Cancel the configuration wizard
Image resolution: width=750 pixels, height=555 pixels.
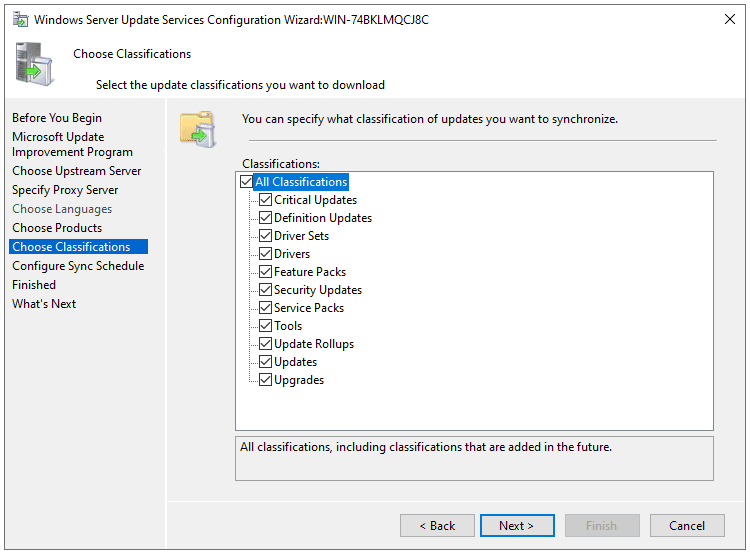(x=687, y=526)
